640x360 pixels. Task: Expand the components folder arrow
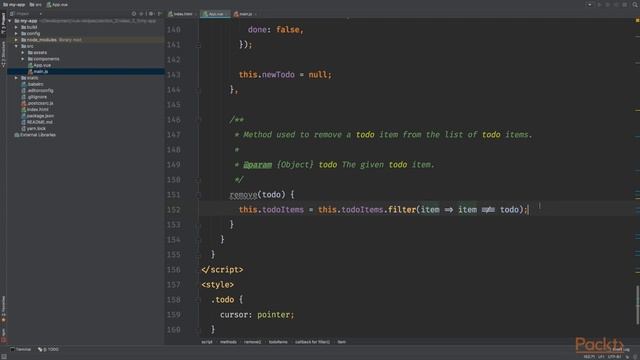pos(23,59)
